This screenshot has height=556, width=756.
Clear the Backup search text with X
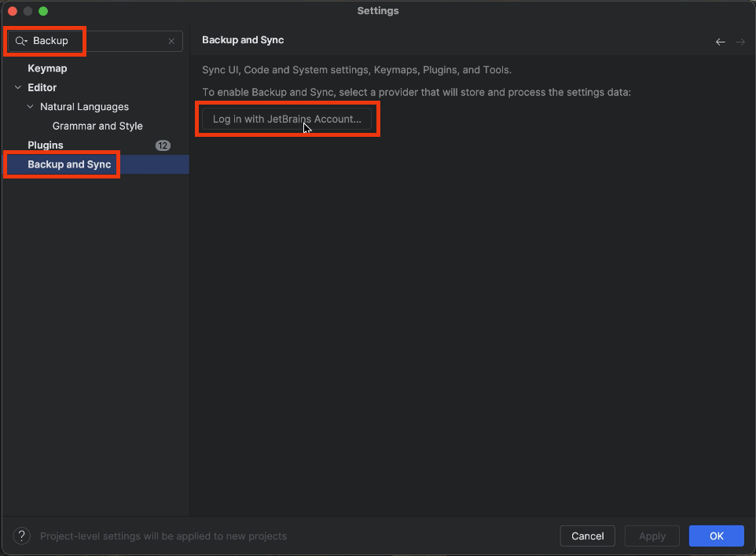tap(171, 41)
